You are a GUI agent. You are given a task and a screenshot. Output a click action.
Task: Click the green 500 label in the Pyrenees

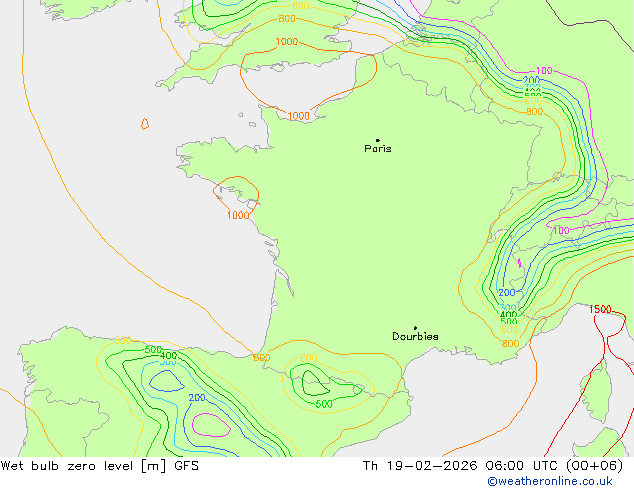point(324,404)
